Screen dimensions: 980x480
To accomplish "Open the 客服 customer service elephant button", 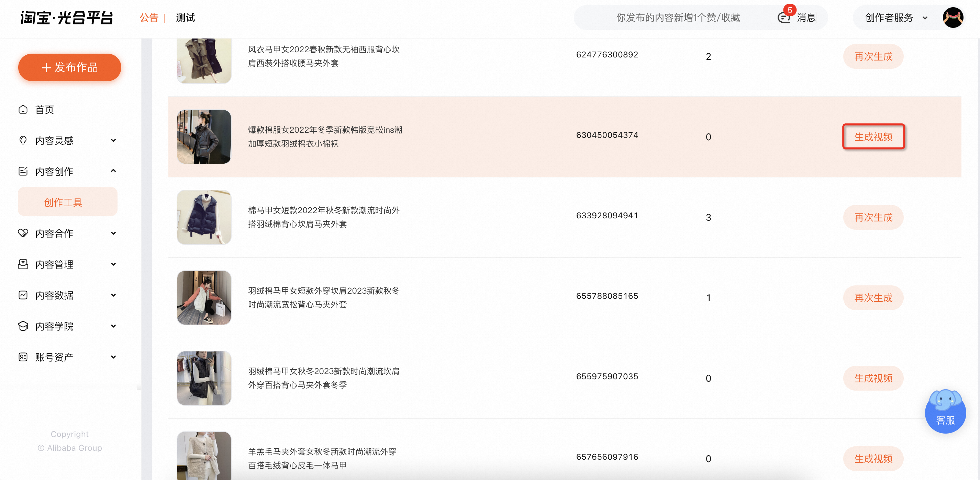I will (945, 411).
